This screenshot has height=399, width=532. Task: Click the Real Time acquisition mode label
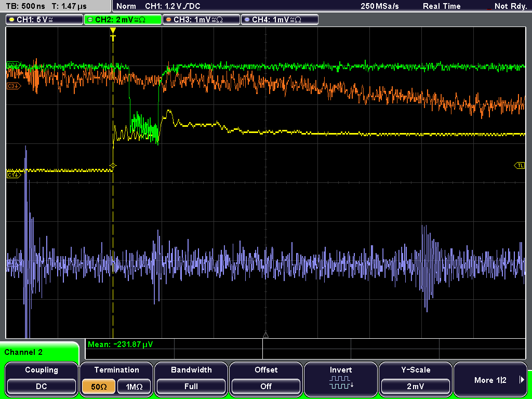[x=442, y=6]
